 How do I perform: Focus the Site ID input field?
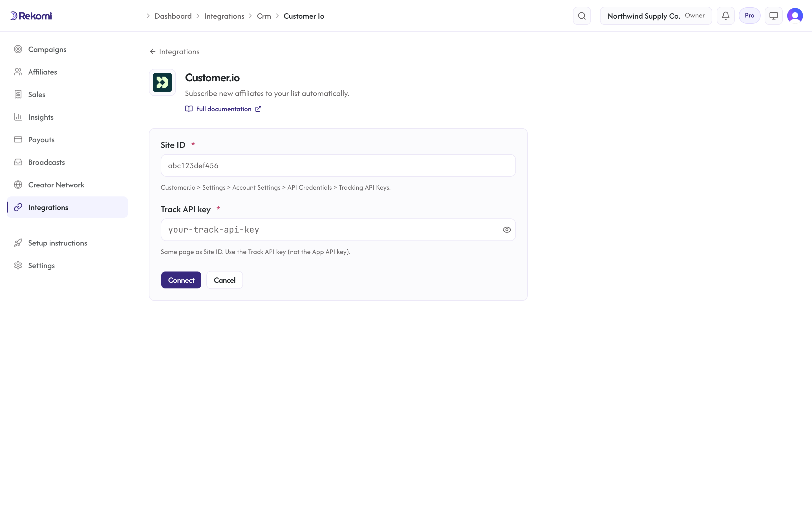click(338, 165)
